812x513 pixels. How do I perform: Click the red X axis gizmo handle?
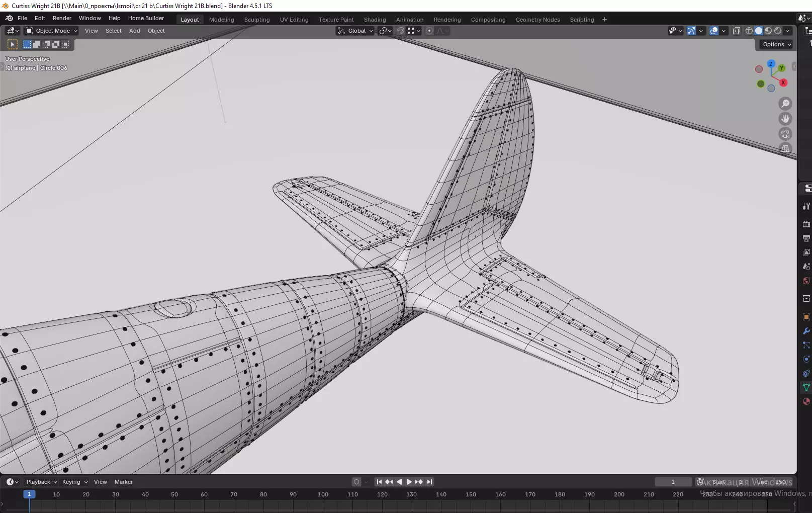(x=783, y=82)
